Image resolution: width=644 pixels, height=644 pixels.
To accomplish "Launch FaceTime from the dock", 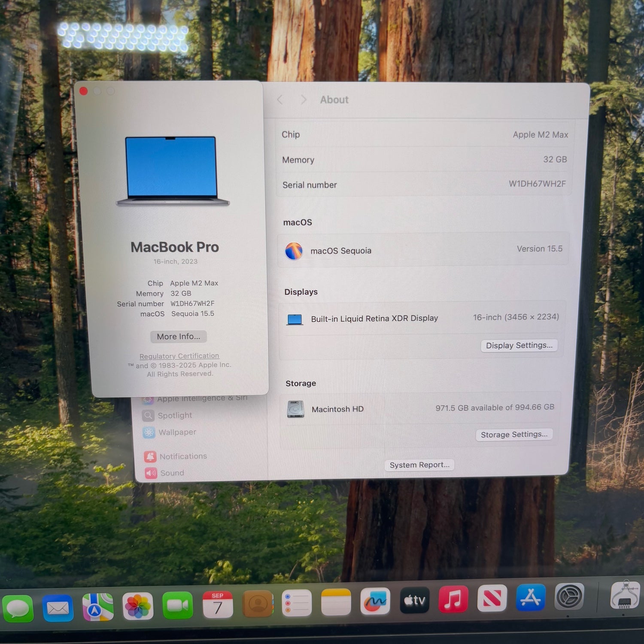I will click(x=178, y=605).
